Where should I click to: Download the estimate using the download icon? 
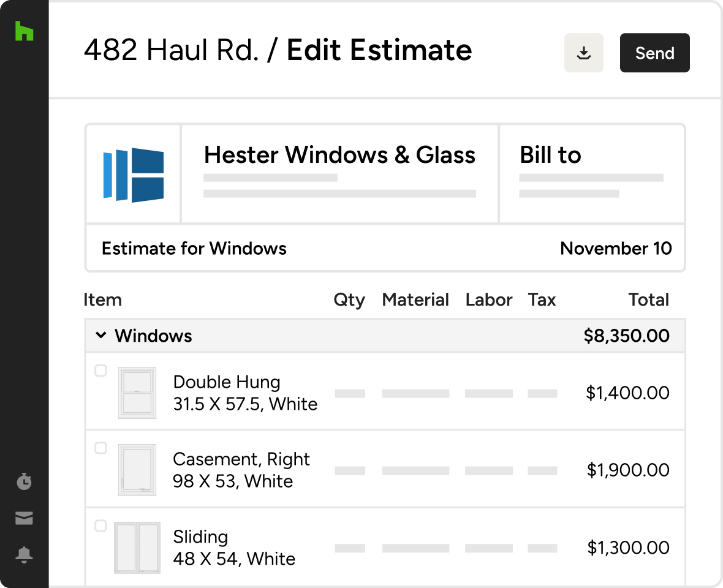click(584, 53)
